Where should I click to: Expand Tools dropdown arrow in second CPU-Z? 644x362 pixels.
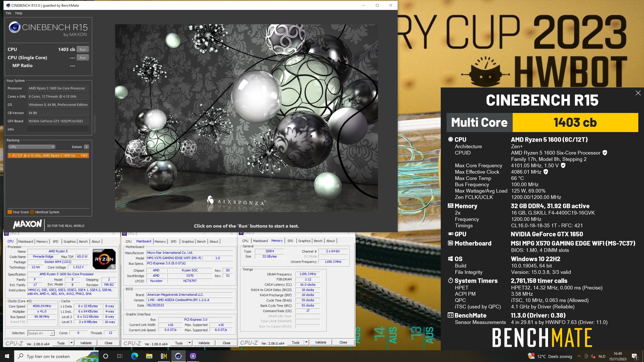[x=190, y=343]
